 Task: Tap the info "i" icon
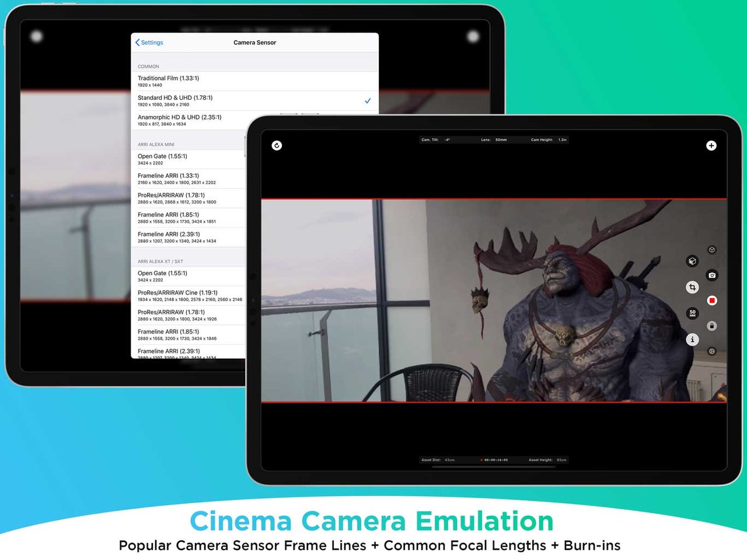[x=692, y=339]
